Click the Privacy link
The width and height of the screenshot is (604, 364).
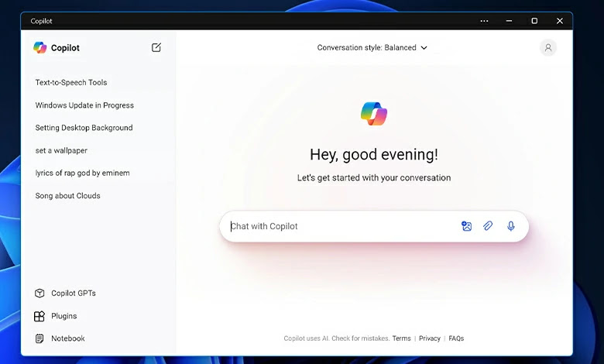tap(430, 338)
